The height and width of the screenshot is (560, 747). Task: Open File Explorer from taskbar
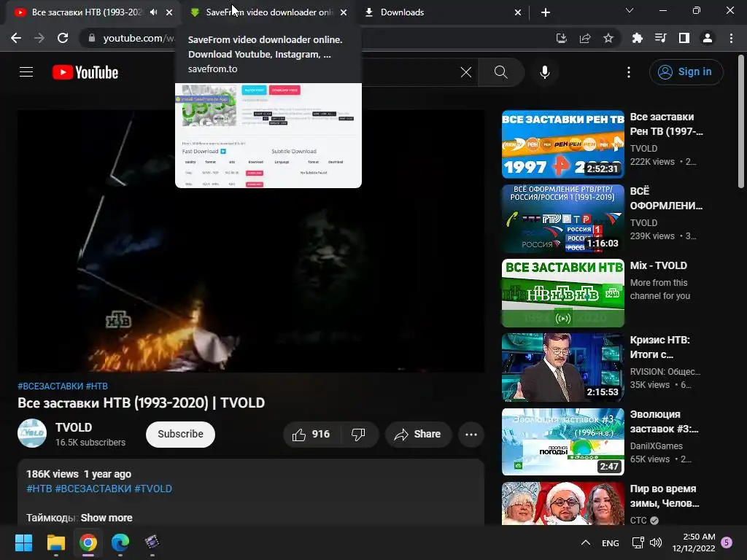click(55, 542)
